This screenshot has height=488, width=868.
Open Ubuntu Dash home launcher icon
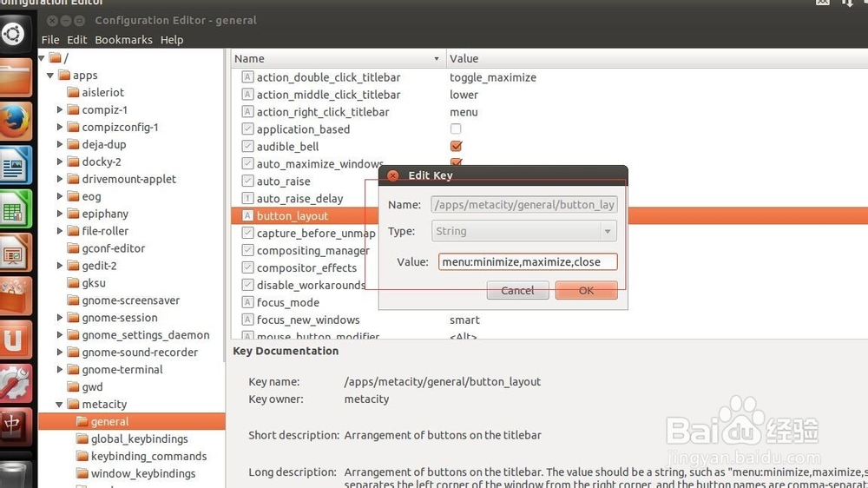[x=15, y=34]
